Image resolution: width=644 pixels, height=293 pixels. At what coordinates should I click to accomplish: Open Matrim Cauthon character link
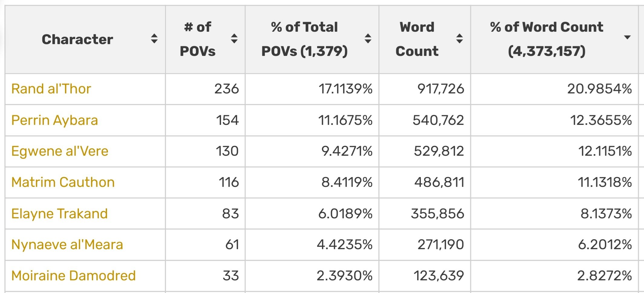(63, 182)
